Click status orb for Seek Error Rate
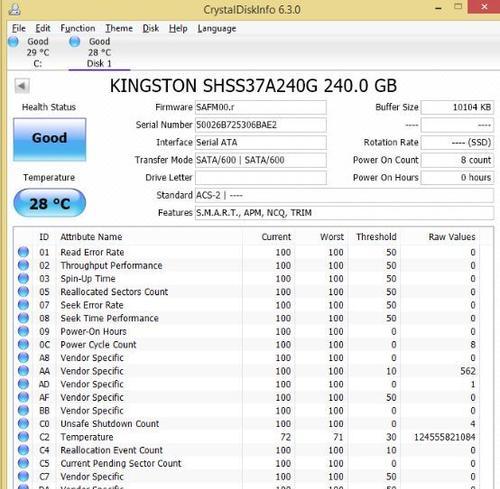 tap(23, 305)
